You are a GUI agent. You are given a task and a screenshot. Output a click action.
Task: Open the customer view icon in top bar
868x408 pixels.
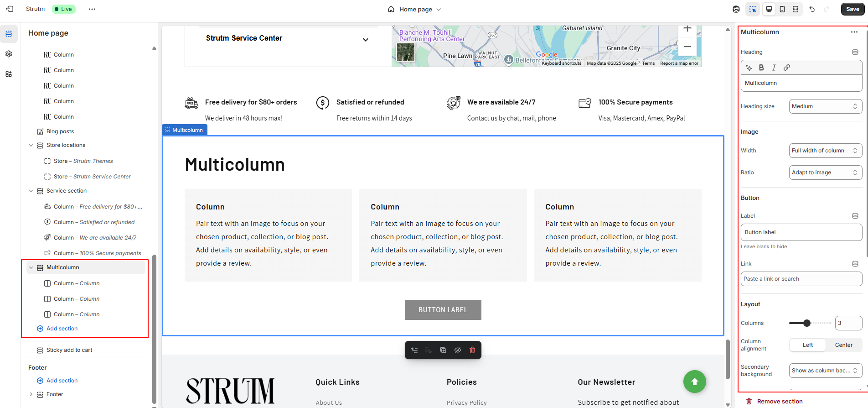tap(736, 9)
